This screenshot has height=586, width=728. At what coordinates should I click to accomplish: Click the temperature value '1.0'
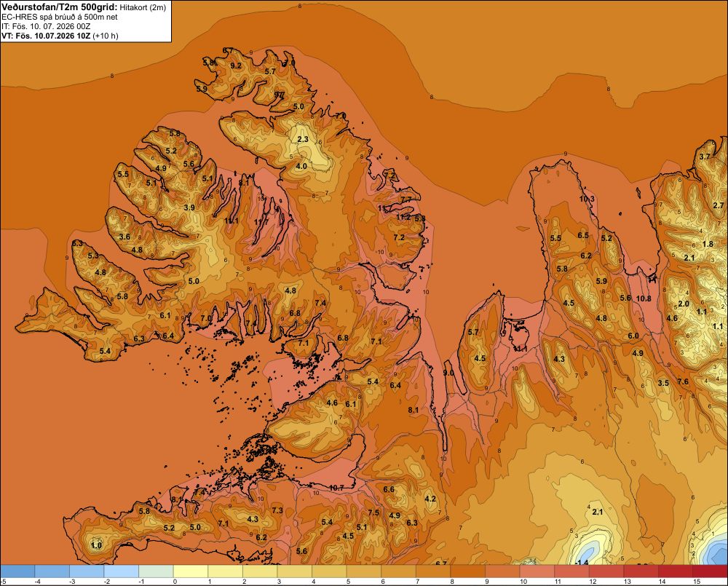97,546
